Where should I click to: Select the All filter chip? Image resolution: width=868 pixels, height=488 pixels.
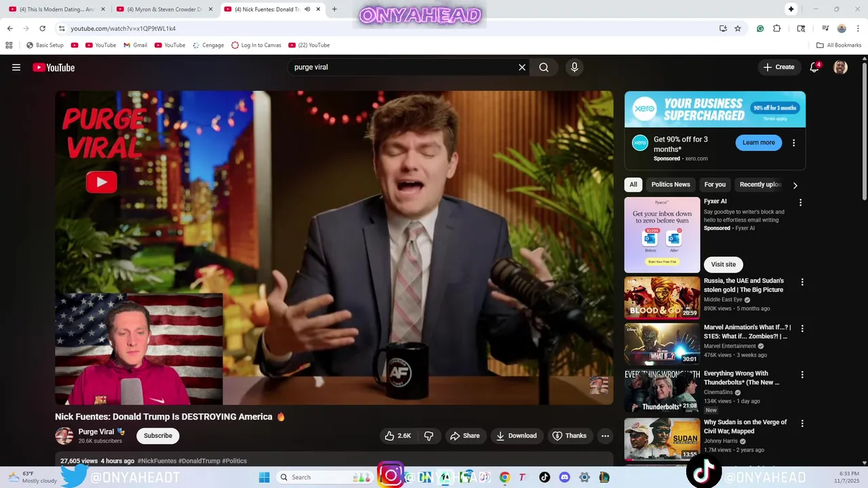pyautogui.click(x=633, y=184)
